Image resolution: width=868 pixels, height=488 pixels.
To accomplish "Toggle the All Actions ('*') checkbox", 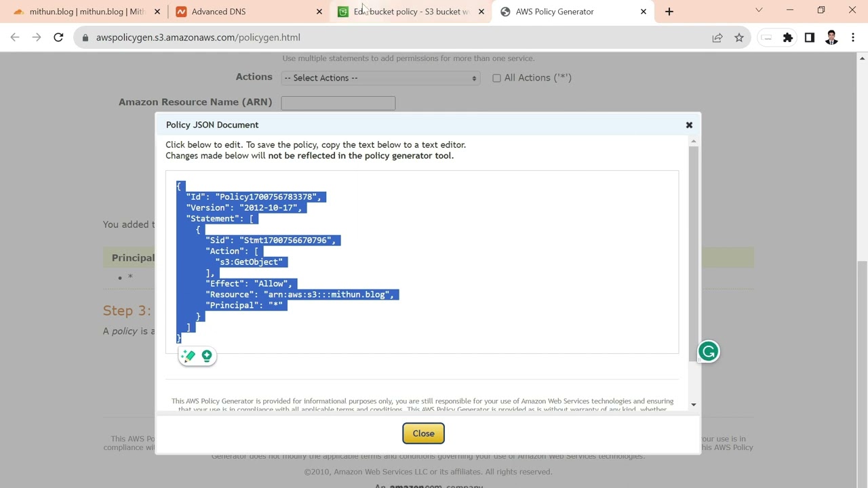I will point(496,78).
